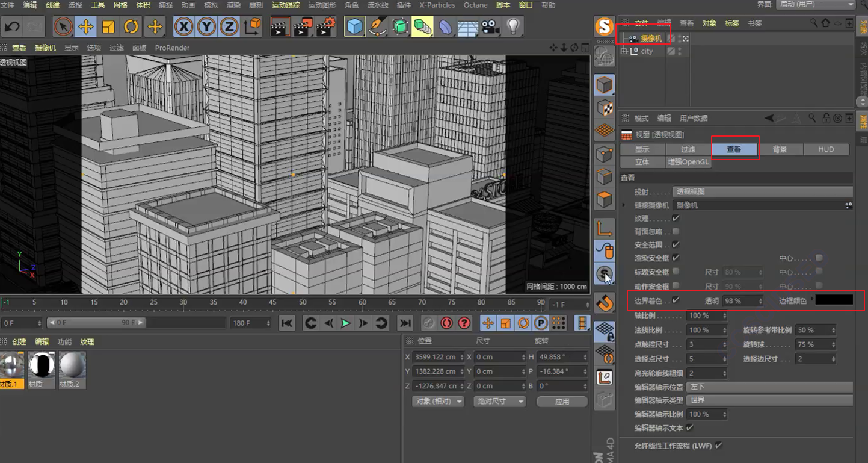Open render settings gear clapperboard

click(x=325, y=27)
